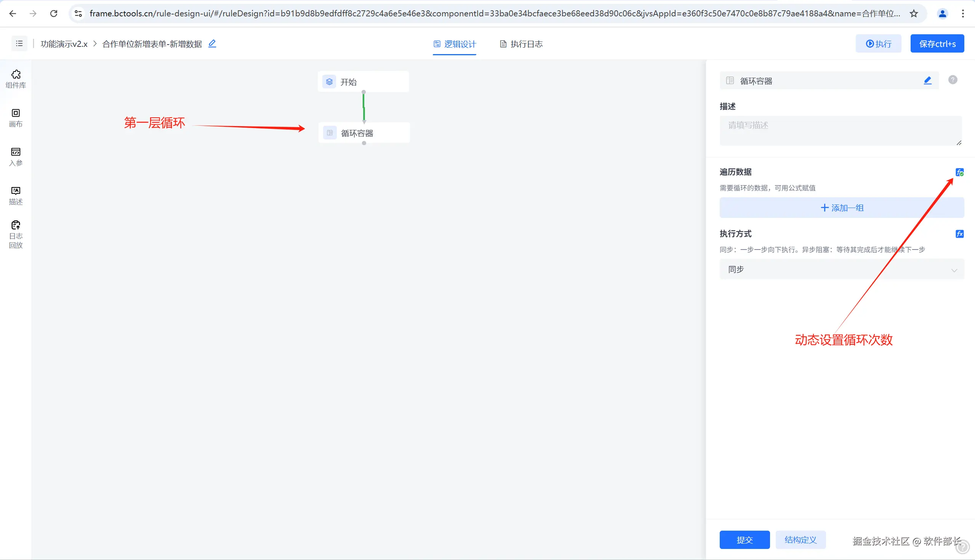Click the 结构定义 button
The image size is (975, 560).
[800, 539]
